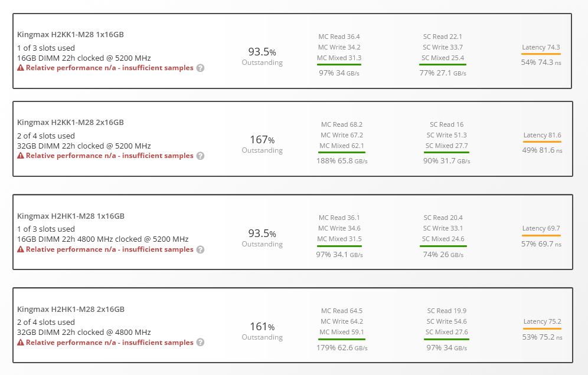Click help icon beside first Kingmax H2KK1-M28 1x16GB warning

click(x=200, y=68)
